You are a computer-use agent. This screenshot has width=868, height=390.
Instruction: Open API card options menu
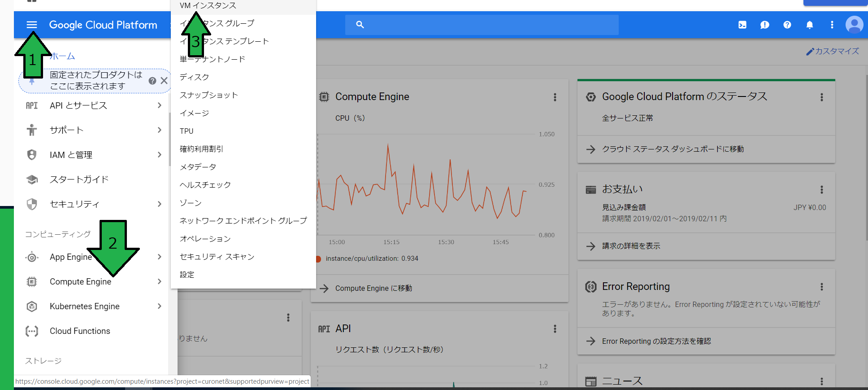pos(555,329)
